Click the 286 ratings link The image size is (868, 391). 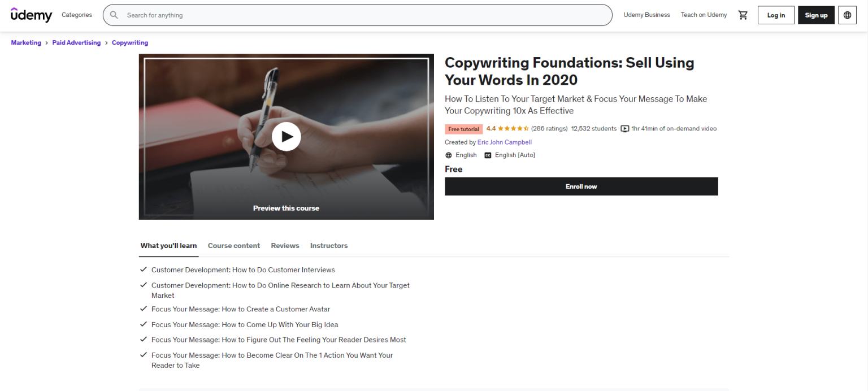[549, 128]
